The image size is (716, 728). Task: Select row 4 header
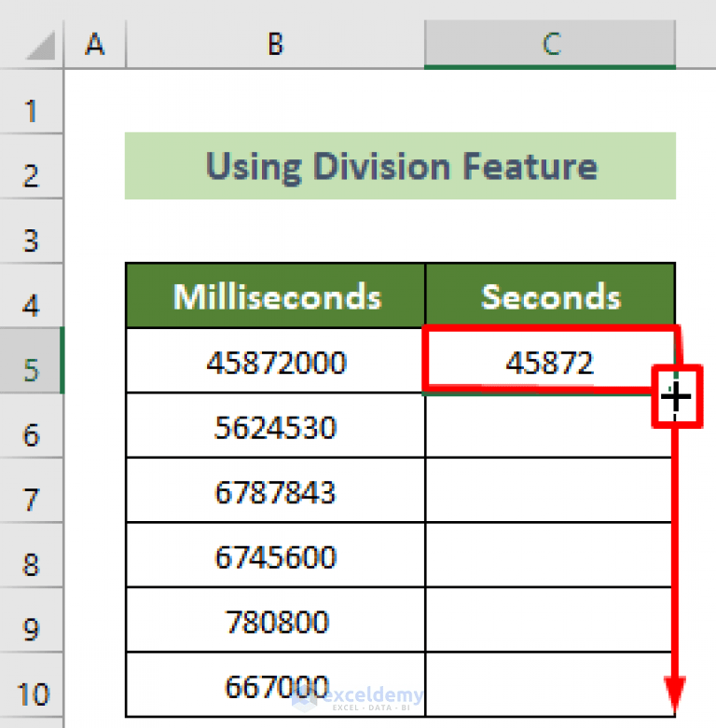tap(31, 295)
